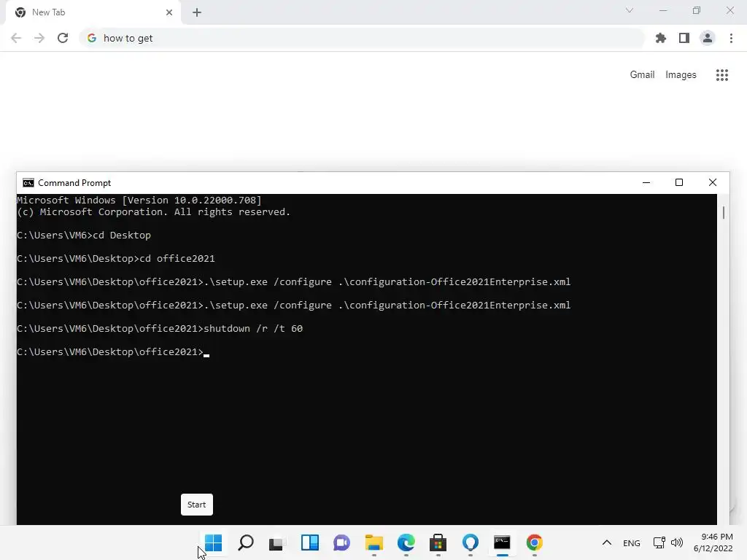Open the clock and date flyout

click(713, 542)
